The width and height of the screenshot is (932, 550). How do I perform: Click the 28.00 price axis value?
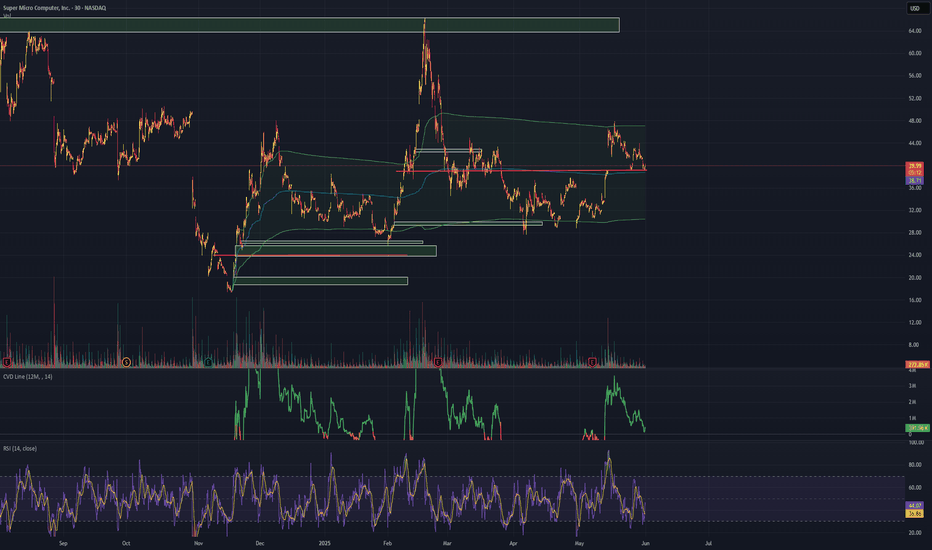pyautogui.click(x=915, y=232)
